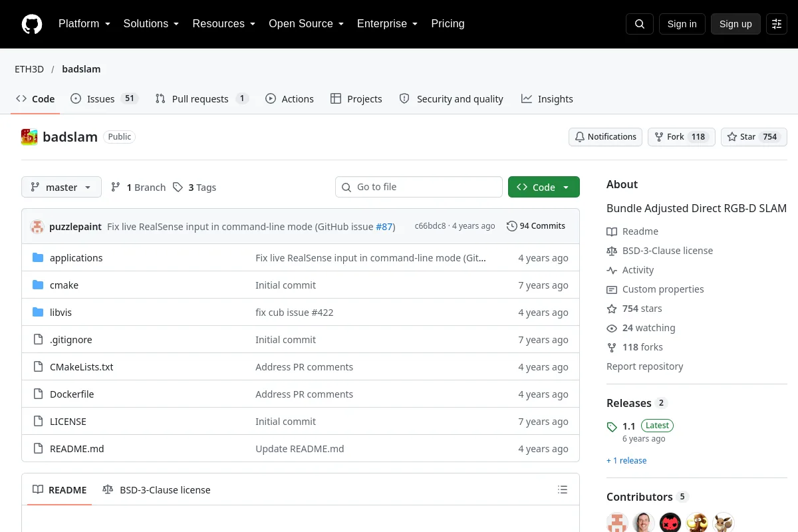The image size is (798, 532).
Task: Switch to the Pull requests tab
Action: (x=201, y=99)
